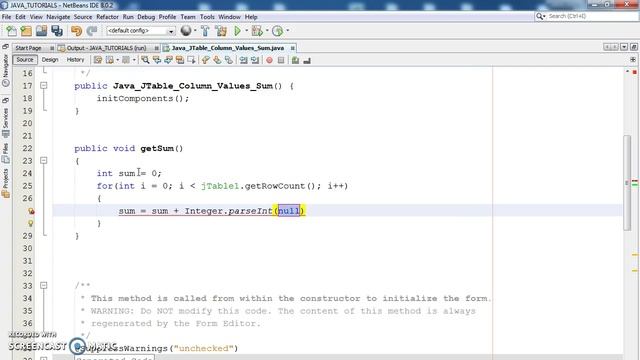Click the lightbulb hint in the gutter
The width and height of the screenshot is (640, 360).
[x=31, y=223]
